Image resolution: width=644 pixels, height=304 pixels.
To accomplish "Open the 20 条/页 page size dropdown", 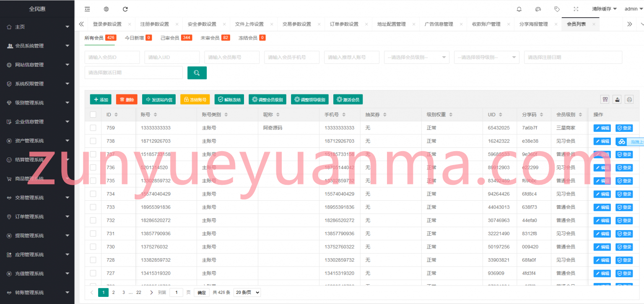I will 247,292.
